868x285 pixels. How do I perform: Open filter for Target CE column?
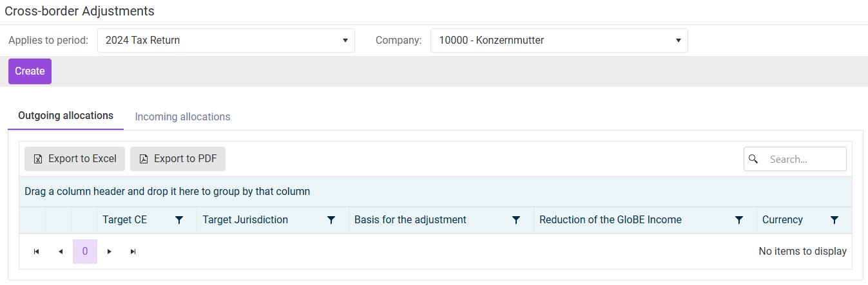coord(179,220)
